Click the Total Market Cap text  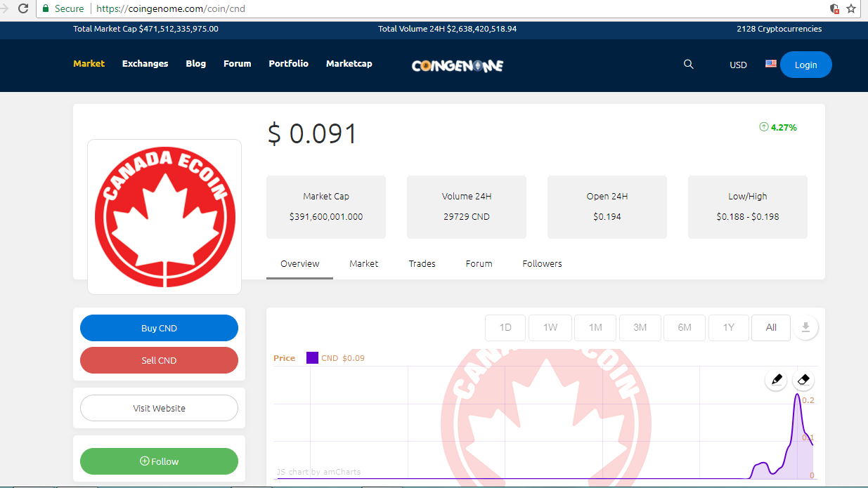[145, 29]
